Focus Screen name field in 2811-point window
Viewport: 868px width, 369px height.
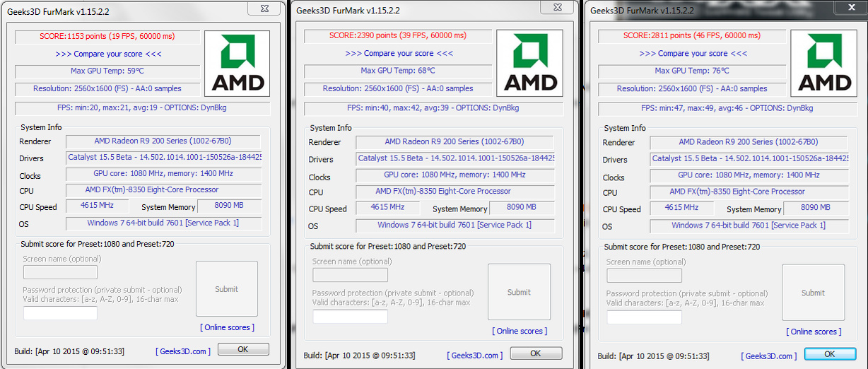tap(645, 276)
